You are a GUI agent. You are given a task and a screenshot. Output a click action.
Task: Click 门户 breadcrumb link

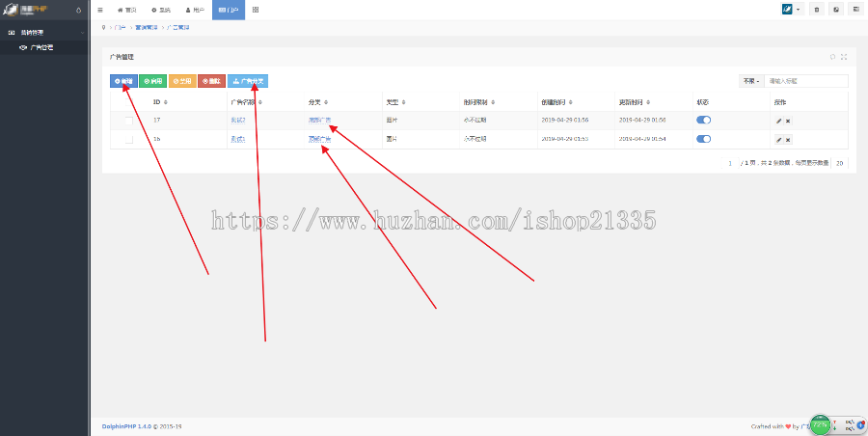click(120, 27)
